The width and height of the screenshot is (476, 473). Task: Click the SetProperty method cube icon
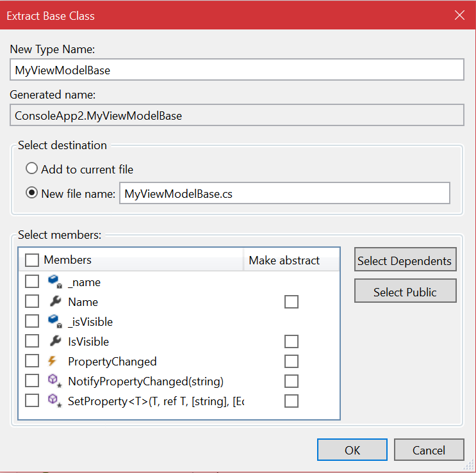coord(54,401)
